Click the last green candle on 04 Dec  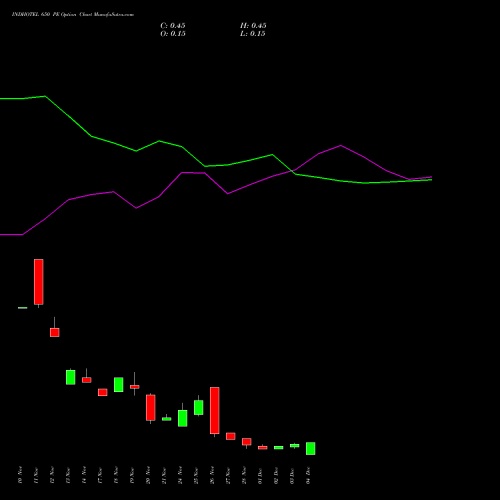(311, 448)
